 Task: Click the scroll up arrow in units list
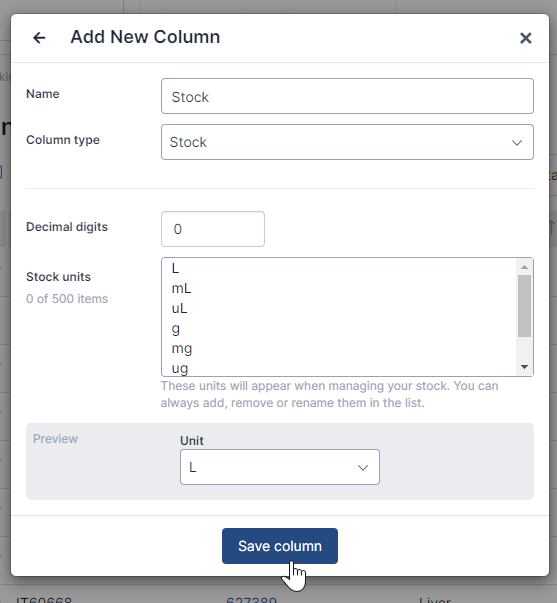524,267
